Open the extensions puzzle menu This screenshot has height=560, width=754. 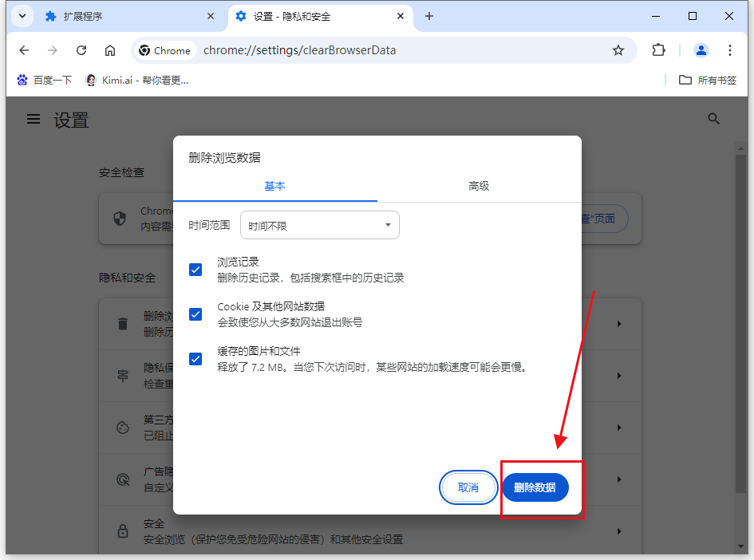point(658,50)
